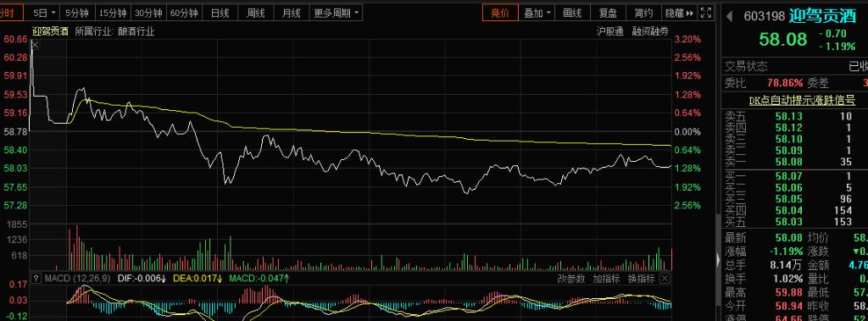Click the MACD:-0.047 readout

pyautogui.click(x=259, y=278)
